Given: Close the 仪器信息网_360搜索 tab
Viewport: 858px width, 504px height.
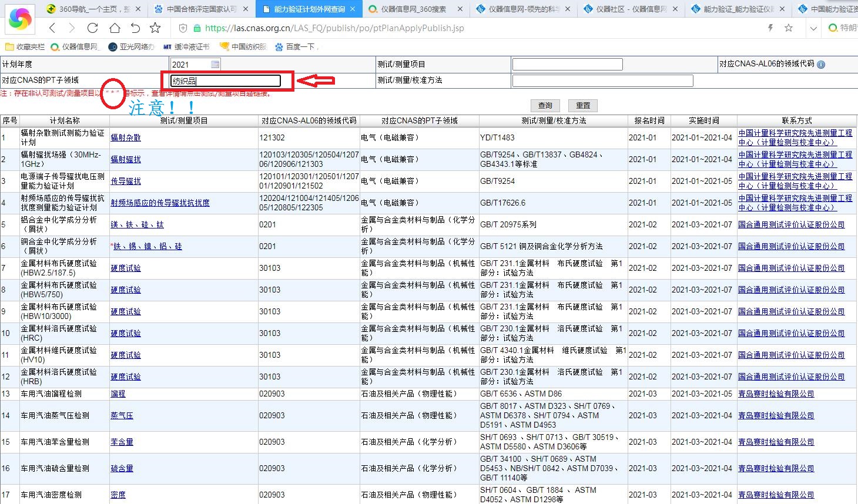Looking at the screenshot, I should (x=460, y=9).
